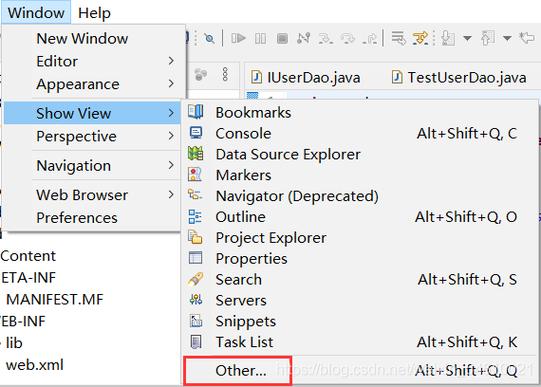Click the Task List icon
541x387 pixels.
(196, 342)
